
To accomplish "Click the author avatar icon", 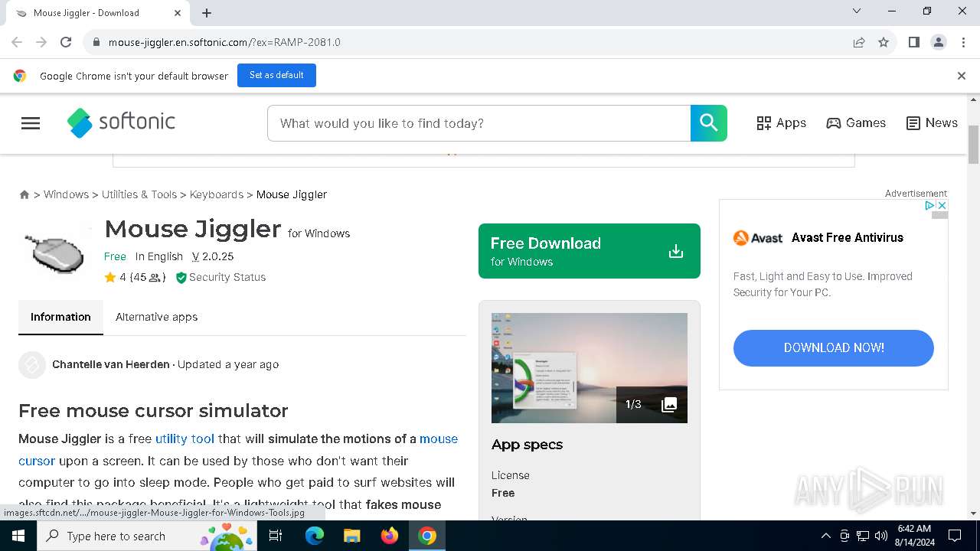I will [x=32, y=365].
